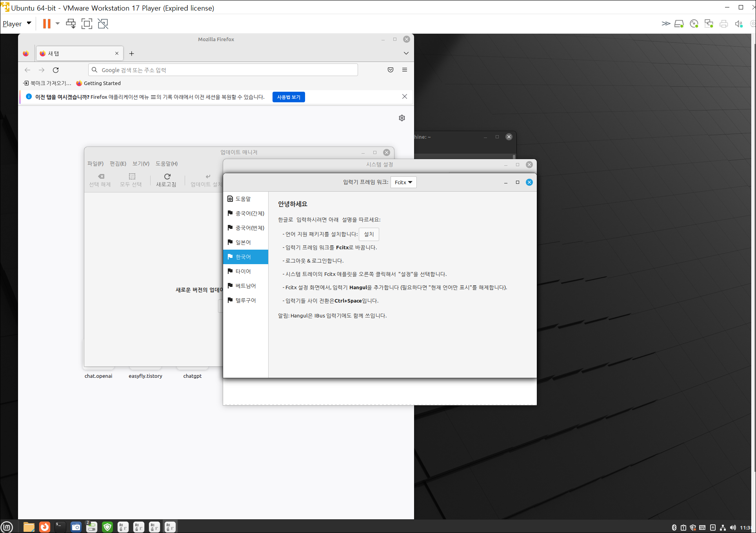This screenshot has height=533, width=756.
Task: Click VMware CD/DVD drive status icon
Action: coord(694,24)
